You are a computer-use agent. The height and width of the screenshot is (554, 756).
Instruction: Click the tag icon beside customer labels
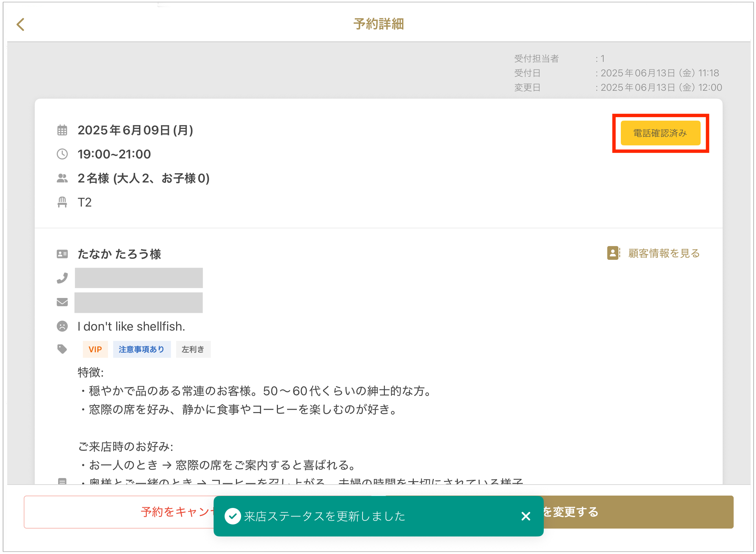coord(62,349)
